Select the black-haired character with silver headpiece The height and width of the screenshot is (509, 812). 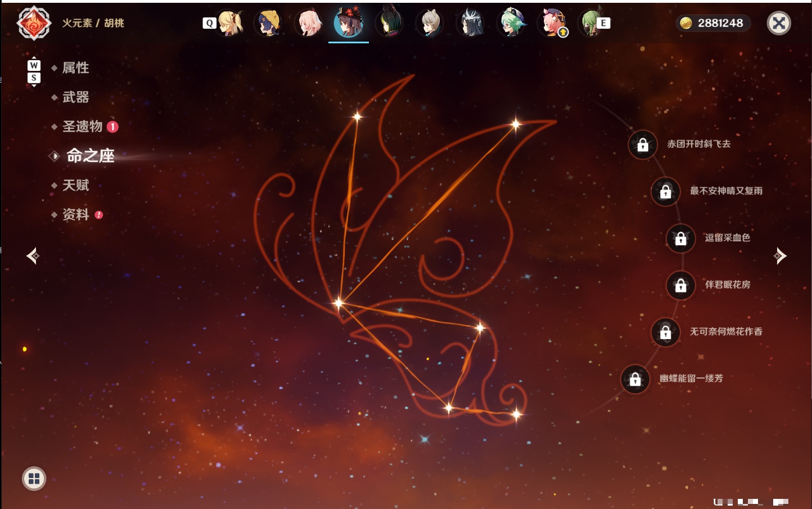click(x=471, y=23)
